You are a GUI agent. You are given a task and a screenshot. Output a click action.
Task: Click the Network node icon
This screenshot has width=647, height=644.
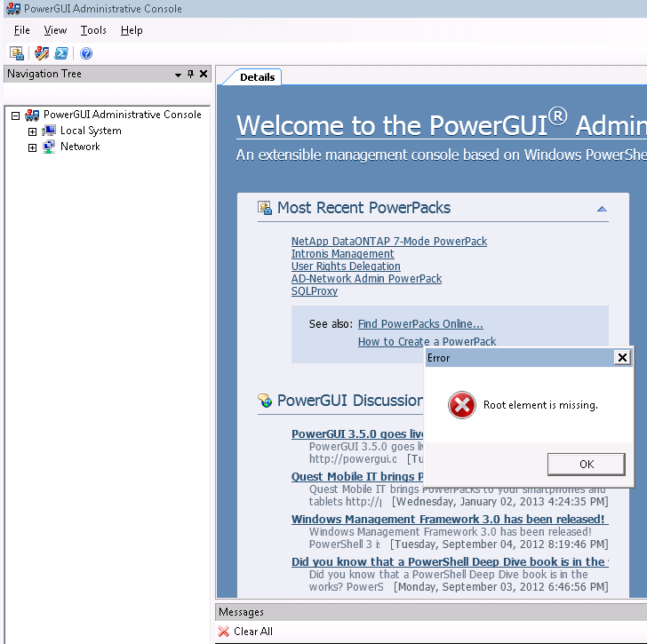point(49,147)
